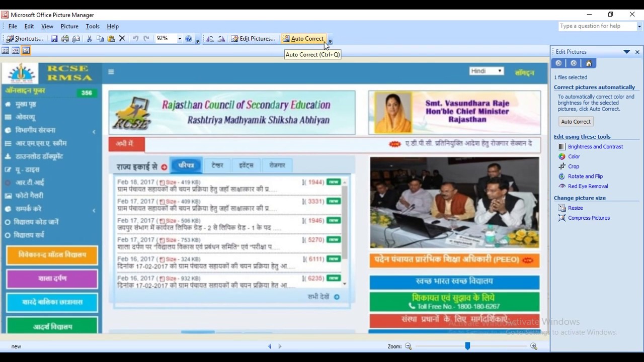Screen dimensions: 644x362
Task: Click the Send to mail recipient icon
Action: tap(76, 39)
